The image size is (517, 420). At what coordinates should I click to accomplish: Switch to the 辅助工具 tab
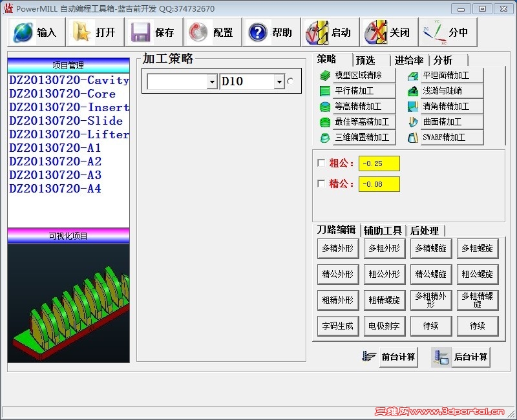click(383, 231)
